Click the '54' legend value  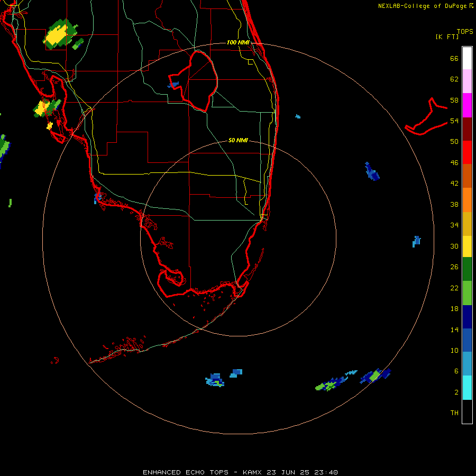click(454, 121)
